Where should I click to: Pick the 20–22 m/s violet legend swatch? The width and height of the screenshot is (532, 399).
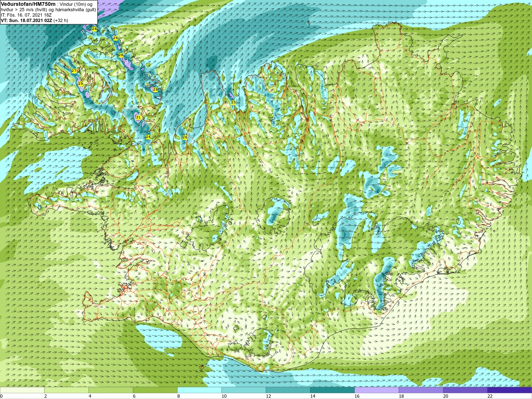(x=465, y=390)
